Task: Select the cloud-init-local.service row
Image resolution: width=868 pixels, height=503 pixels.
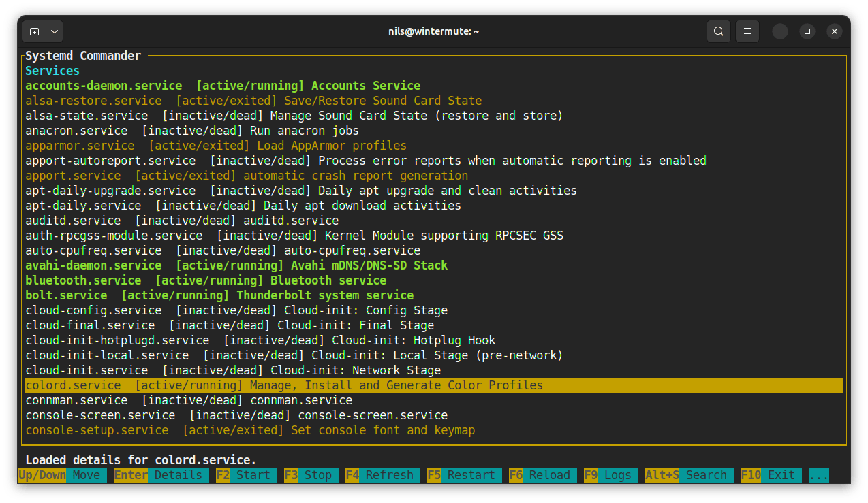Action: tap(434, 355)
